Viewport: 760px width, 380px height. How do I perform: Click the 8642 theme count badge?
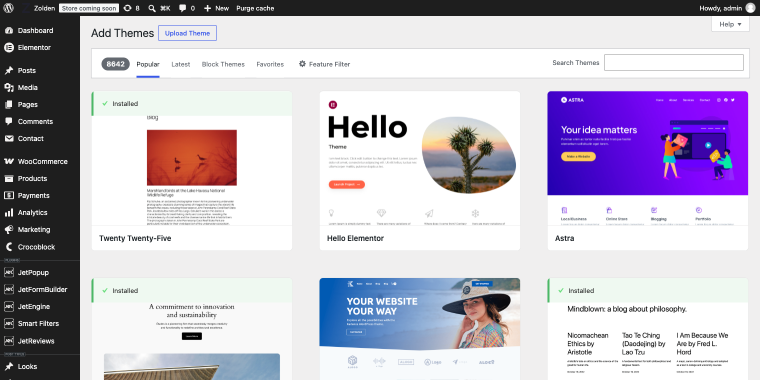click(115, 64)
